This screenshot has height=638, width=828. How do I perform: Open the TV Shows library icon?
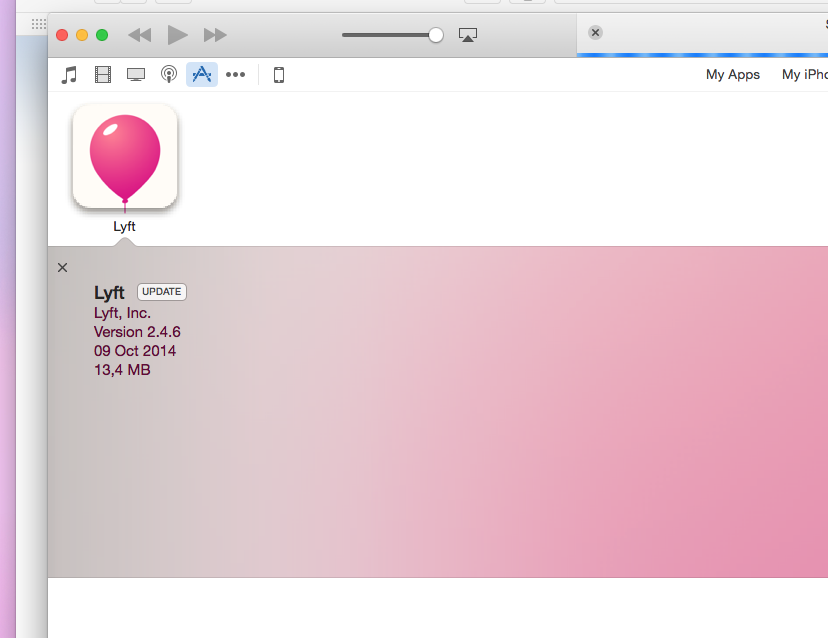click(136, 75)
